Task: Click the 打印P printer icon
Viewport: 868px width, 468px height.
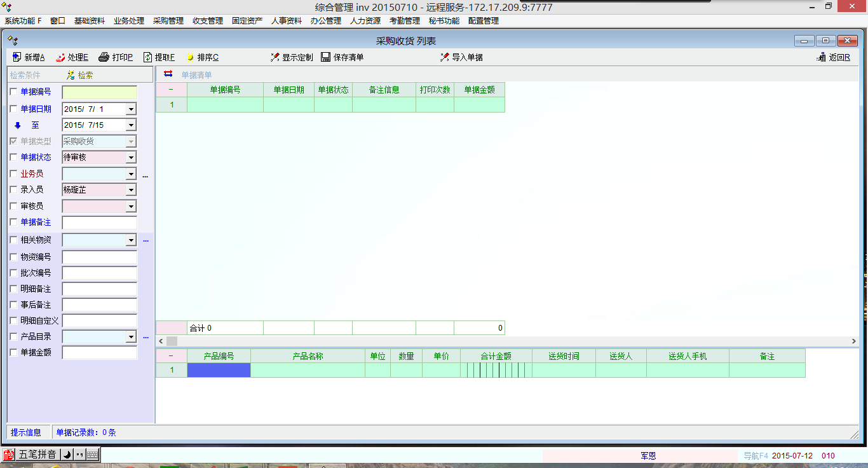Action: point(104,57)
